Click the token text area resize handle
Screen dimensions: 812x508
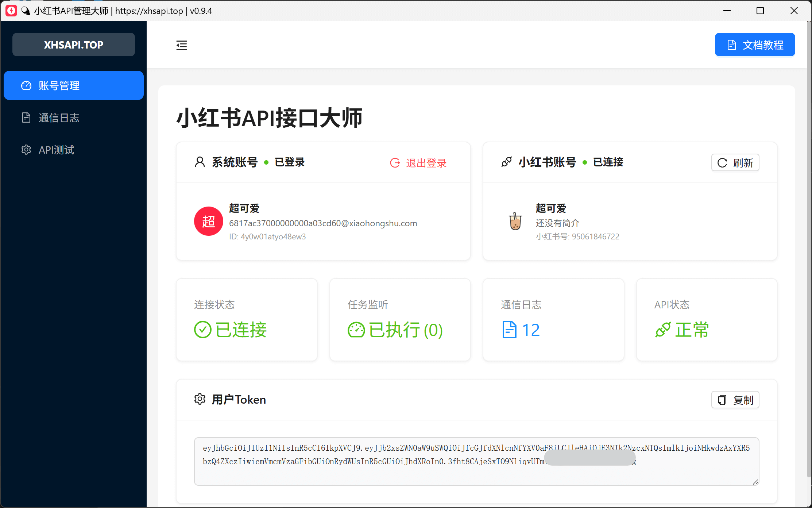[755, 482]
